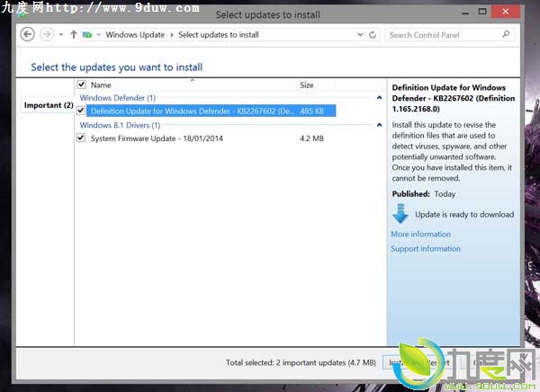Toggle the select-all checkbox beside Name
Viewport: 540px width, 392px height.
tap(82, 85)
